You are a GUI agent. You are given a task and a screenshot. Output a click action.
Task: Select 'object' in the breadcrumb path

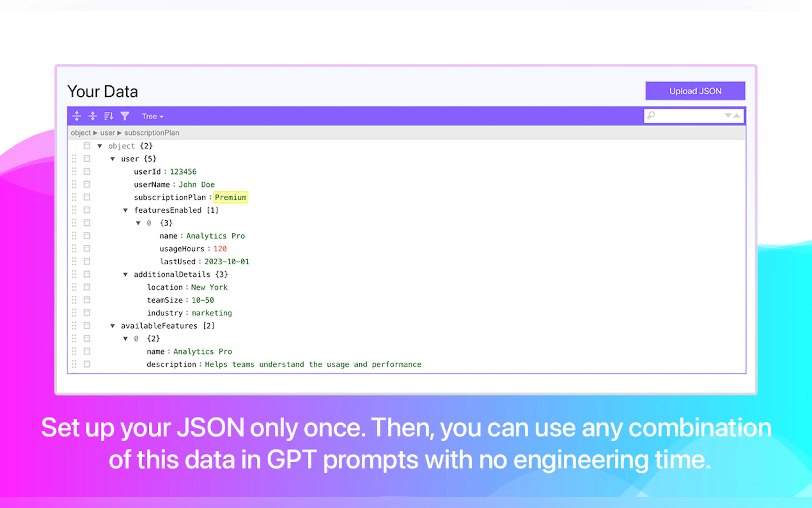click(81, 133)
